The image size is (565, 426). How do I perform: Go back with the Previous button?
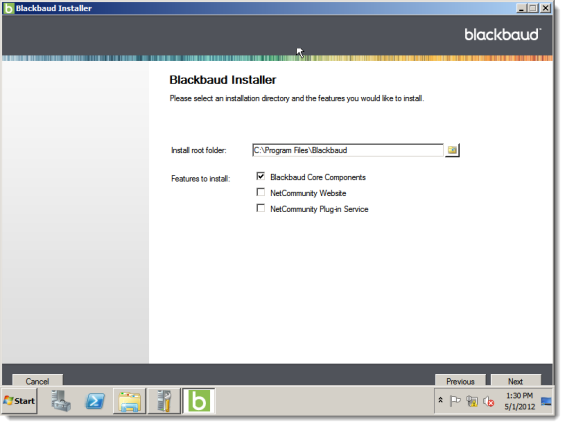tap(460, 381)
